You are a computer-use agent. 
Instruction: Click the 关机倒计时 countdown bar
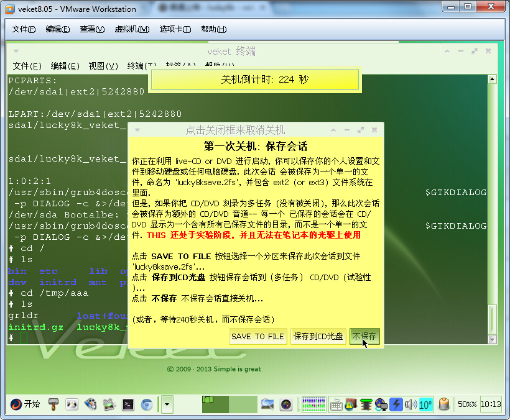[255, 80]
